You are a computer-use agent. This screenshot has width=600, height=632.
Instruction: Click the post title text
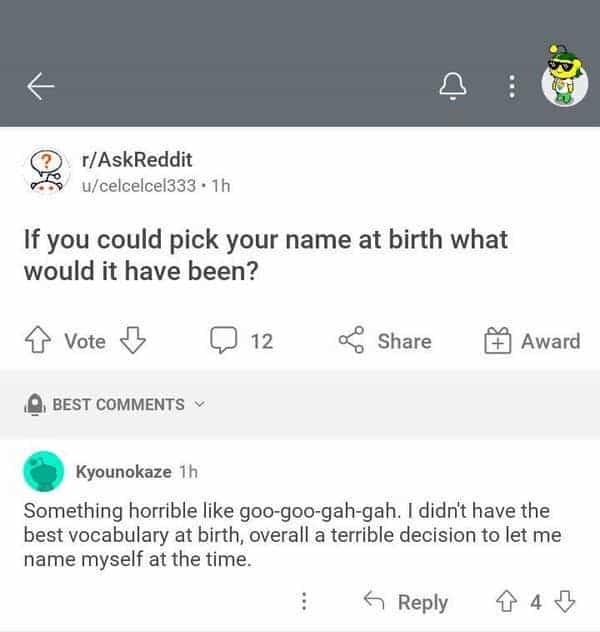pos(265,254)
